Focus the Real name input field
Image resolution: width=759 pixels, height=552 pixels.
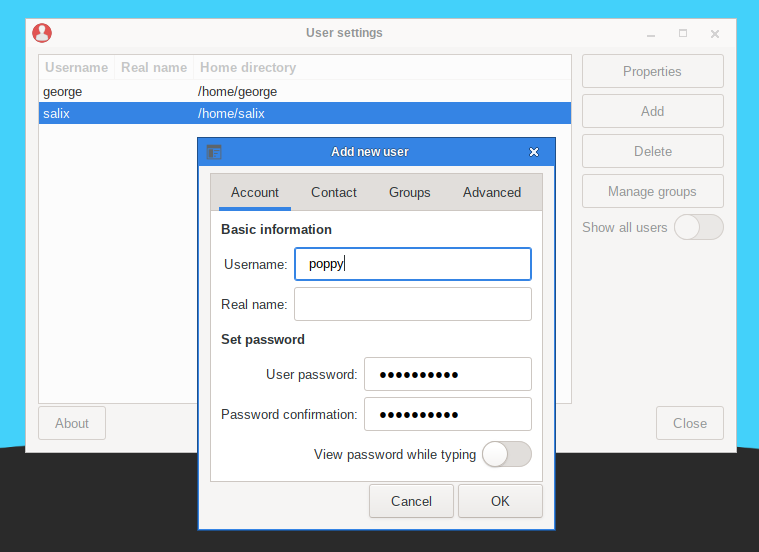pyautogui.click(x=412, y=304)
